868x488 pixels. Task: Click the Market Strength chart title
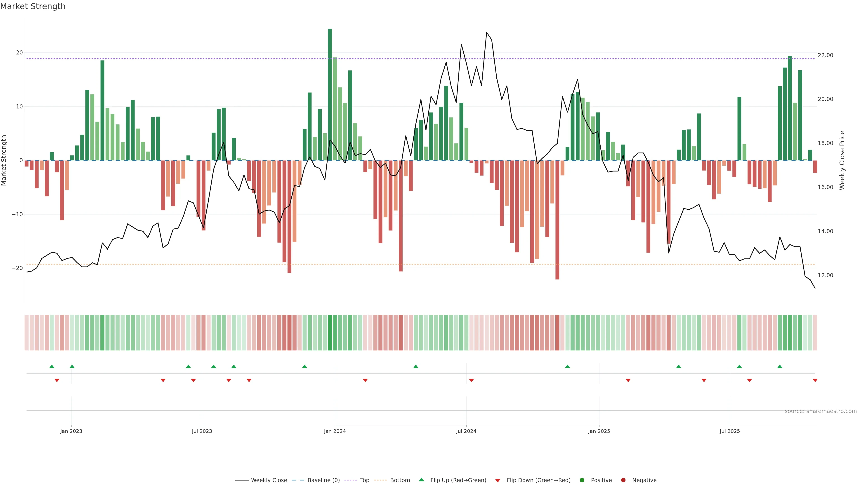(x=33, y=6)
